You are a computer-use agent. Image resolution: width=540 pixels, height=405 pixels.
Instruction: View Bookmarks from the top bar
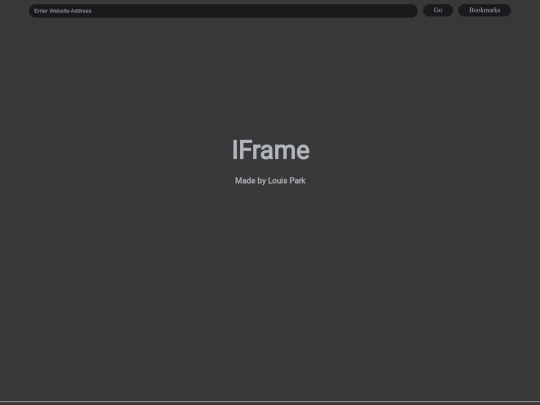tap(484, 10)
